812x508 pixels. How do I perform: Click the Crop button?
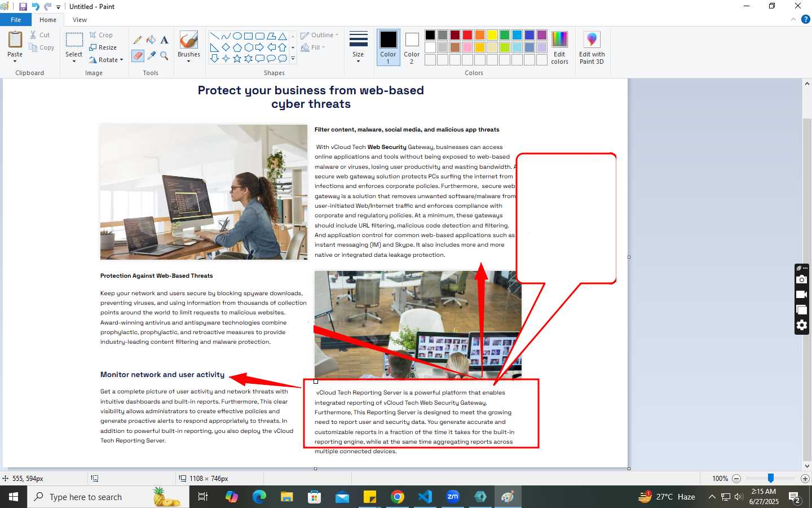(x=101, y=35)
